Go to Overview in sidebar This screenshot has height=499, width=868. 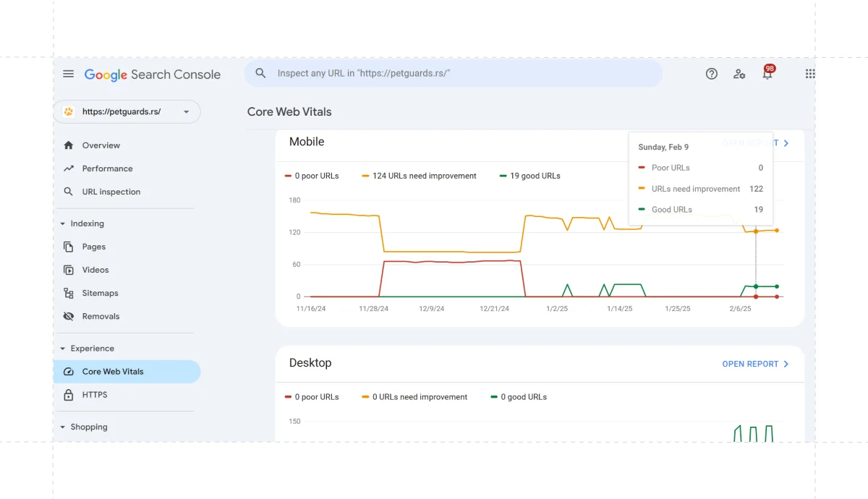tap(101, 145)
